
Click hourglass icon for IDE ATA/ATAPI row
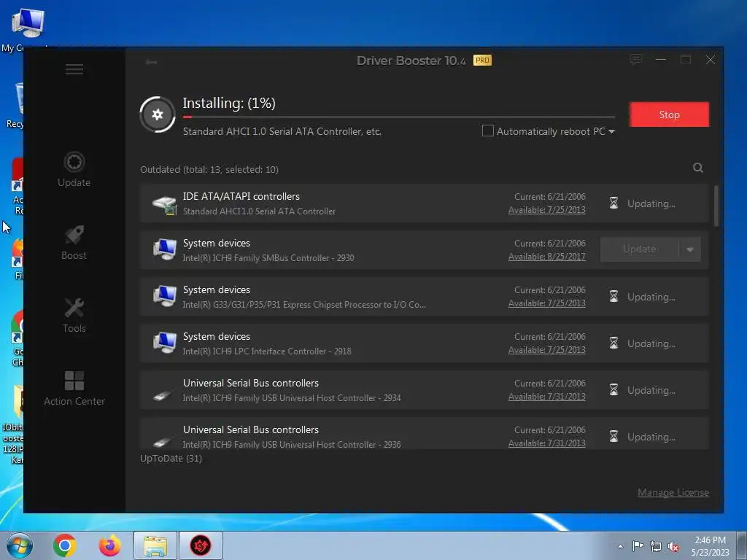(614, 203)
